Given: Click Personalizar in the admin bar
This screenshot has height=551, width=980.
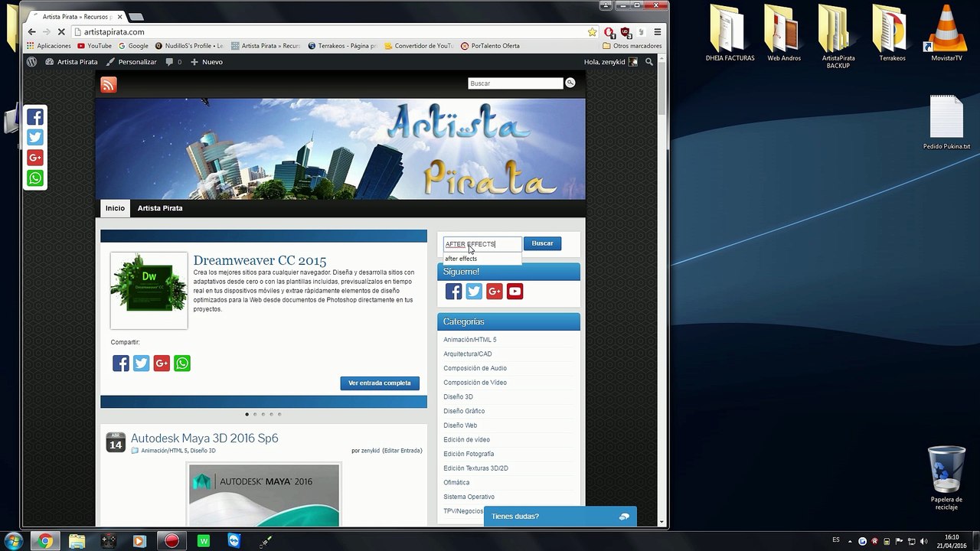Looking at the screenshot, I should [132, 62].
